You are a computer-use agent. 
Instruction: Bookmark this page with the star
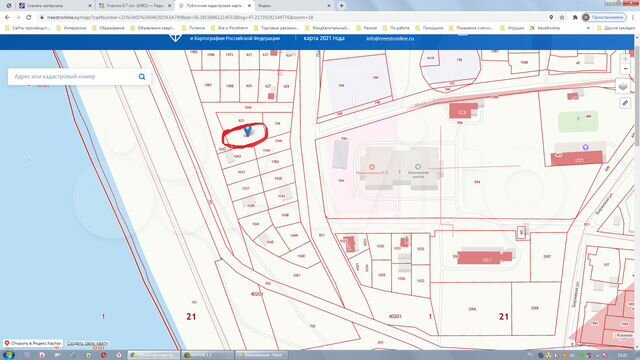pyautogui.click(x=562, y=18)
